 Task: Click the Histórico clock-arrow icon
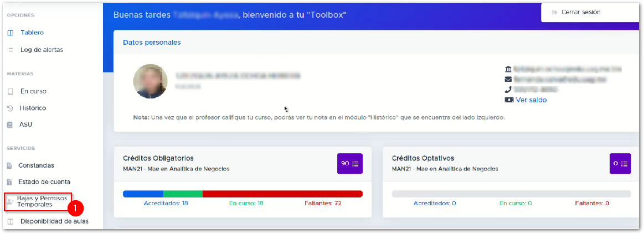11,108
